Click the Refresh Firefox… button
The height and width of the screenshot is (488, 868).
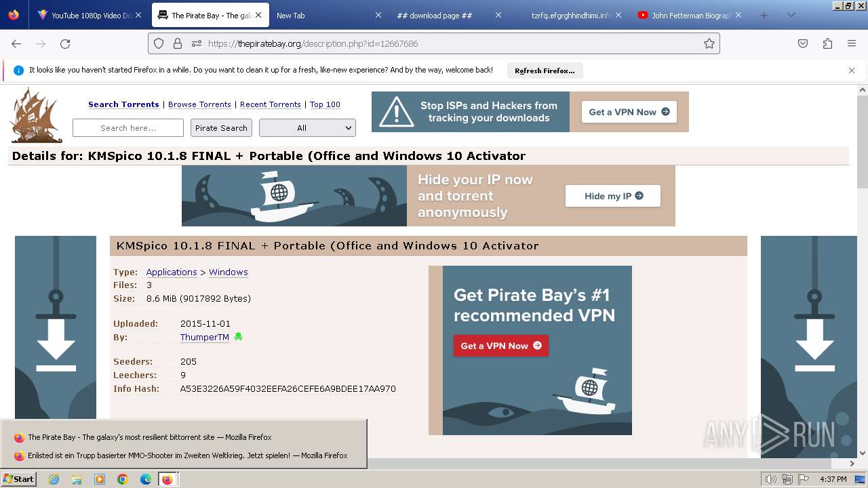coord(545,70)
